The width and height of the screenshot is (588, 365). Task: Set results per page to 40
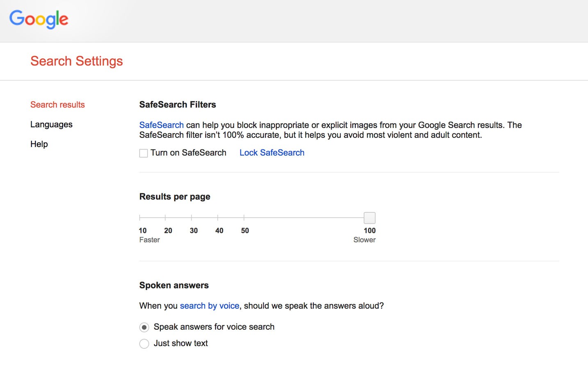pos(218,218)
